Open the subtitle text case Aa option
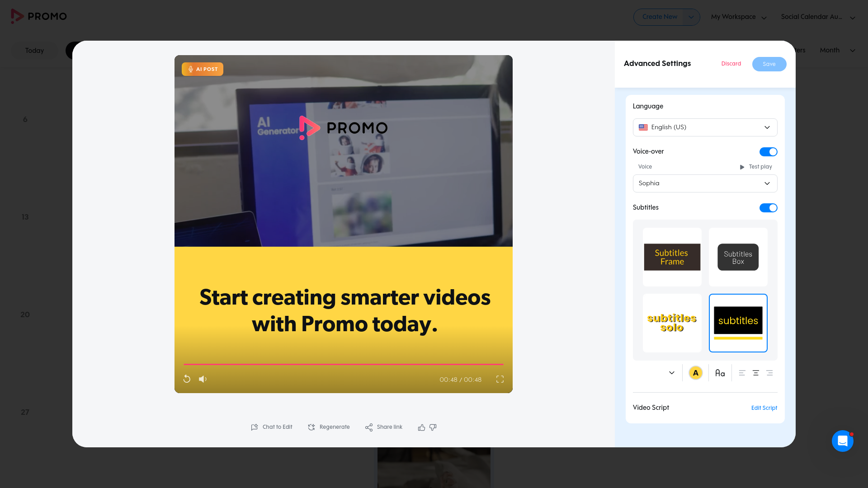The image size is (868, 488). point(720,373)
